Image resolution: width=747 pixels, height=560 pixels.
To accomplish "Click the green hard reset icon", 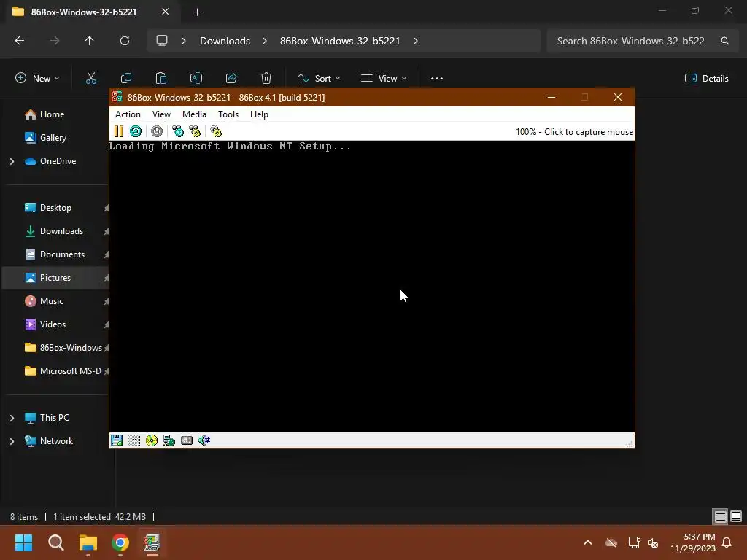I will pos(136,131).
